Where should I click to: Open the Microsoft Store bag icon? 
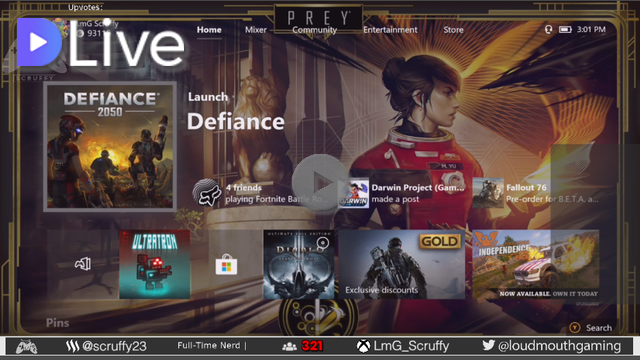tap(226, 264)
